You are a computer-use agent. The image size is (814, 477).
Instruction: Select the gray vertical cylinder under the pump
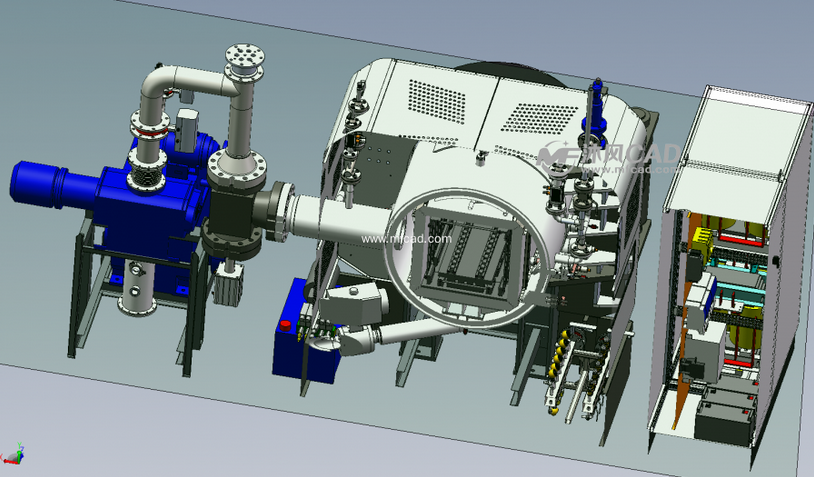pyautogui.click(x=133, y=288)
